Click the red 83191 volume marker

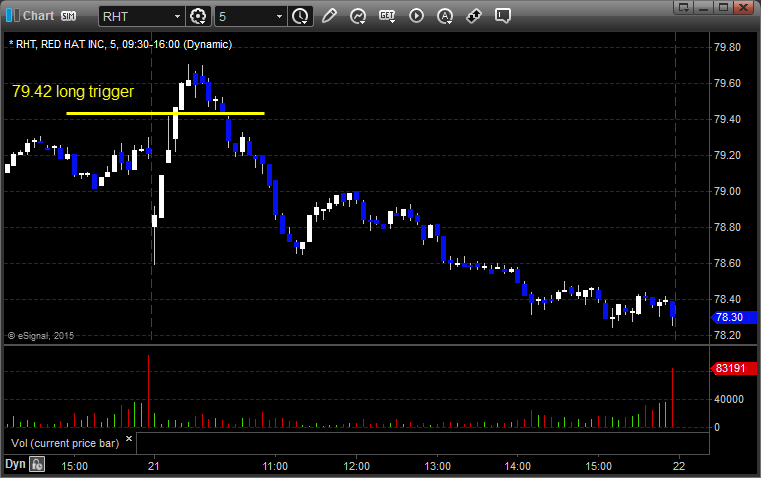point(733,368)
